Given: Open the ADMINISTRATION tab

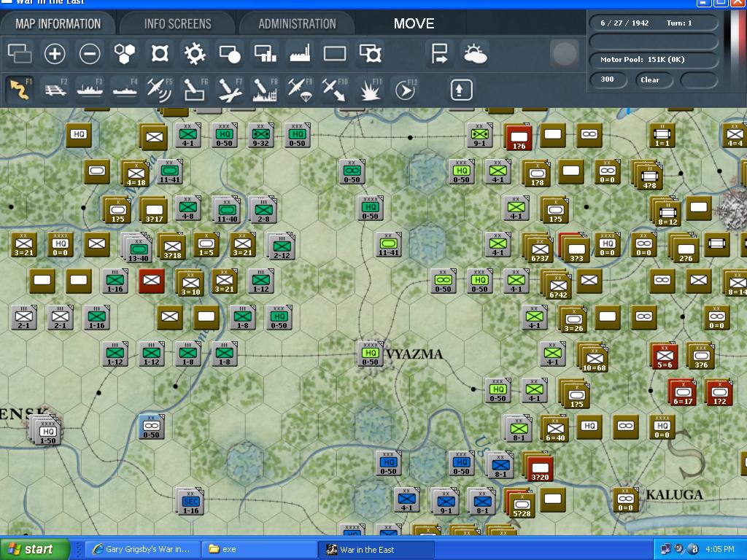Looking at the screenshot, I should click(x=298, y=24).
